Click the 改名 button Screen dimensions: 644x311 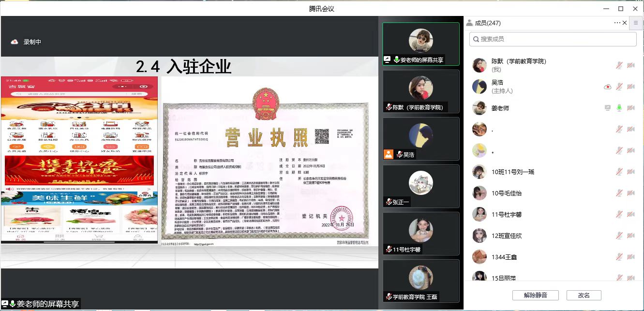click(584, 295)
